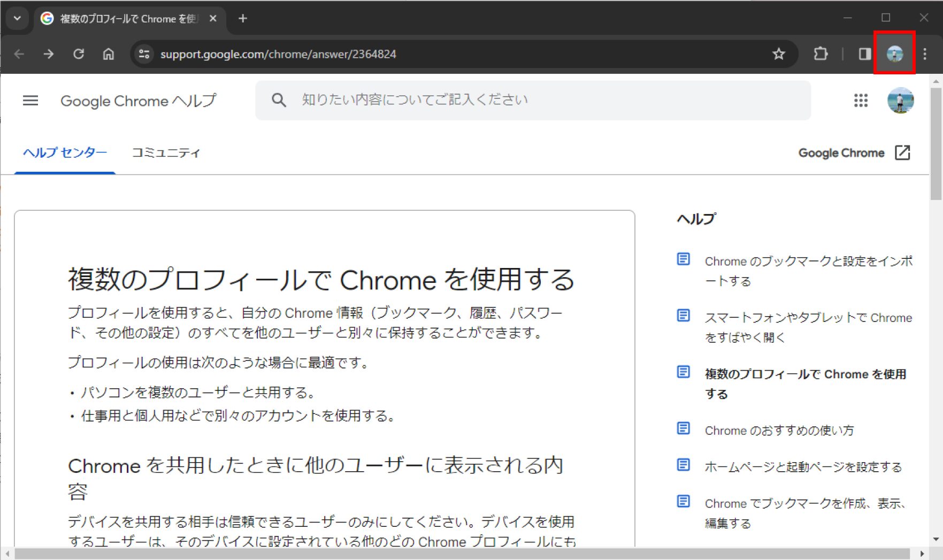Open the Extensions puzzle icon

coord(821,54)
